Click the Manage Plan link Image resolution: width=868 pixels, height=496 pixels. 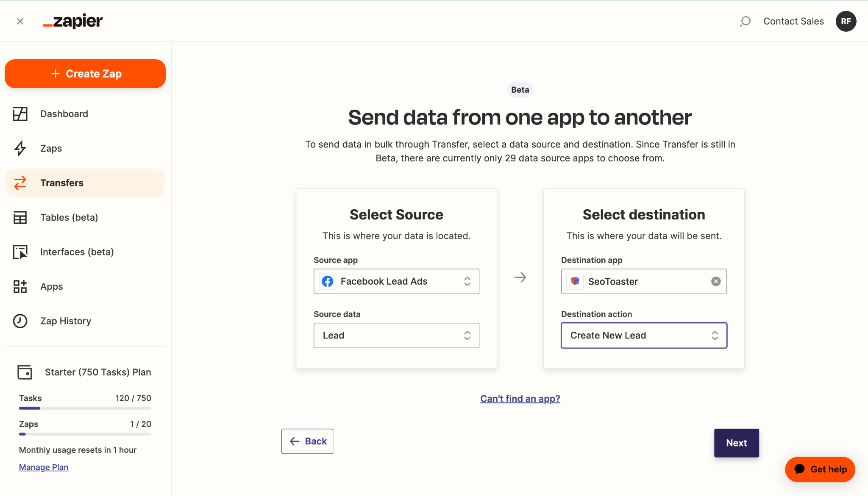44,467
